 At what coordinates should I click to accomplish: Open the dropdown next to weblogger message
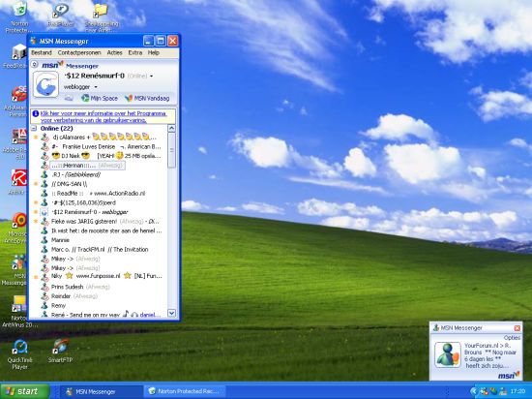pos(96,87)
